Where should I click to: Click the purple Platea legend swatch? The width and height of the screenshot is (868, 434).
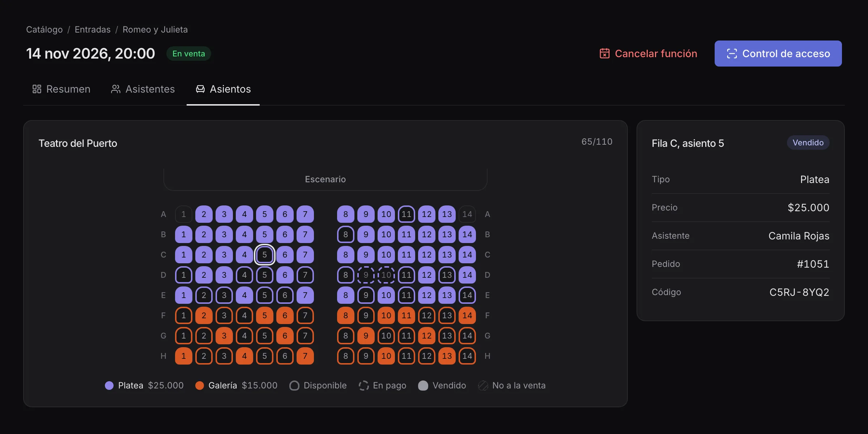point(109,386)
